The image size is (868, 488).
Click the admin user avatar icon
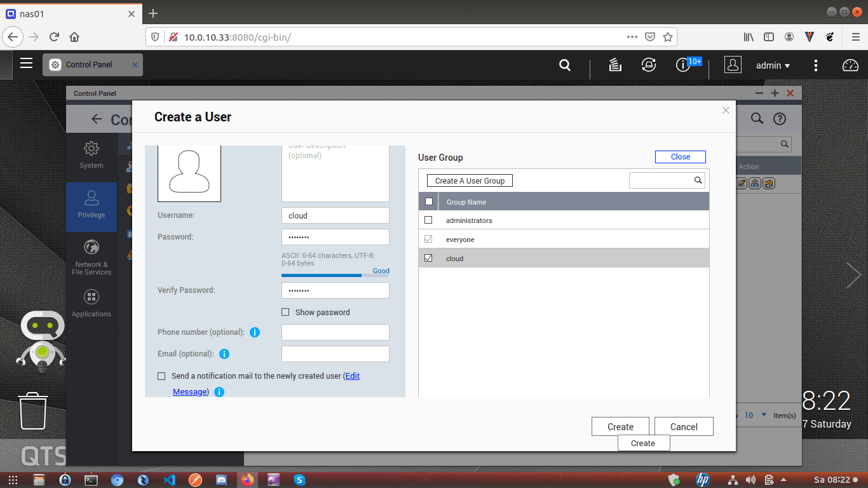[x=733, y=65]
